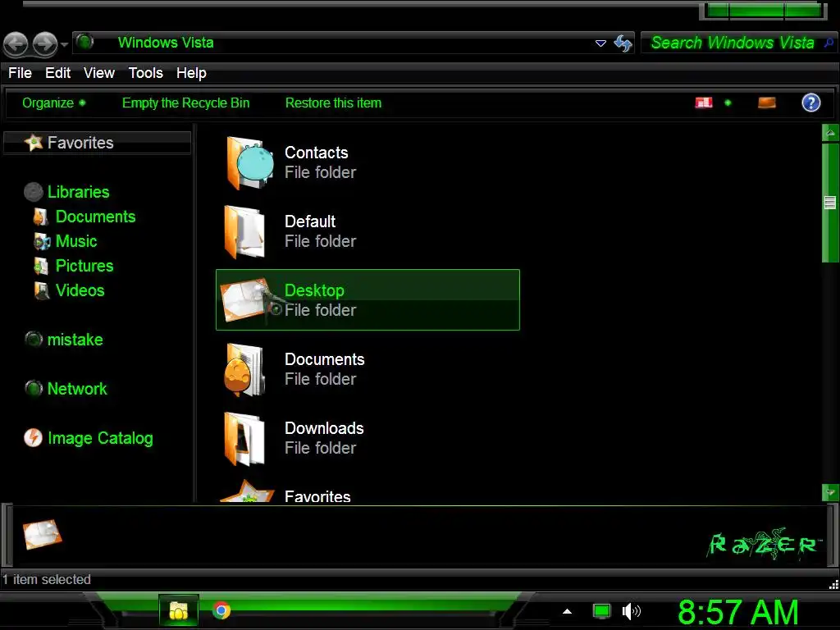The height and width of the screenshot is (630, 840).
Task: Click the Desktop folder name
Action: [314, 290]
